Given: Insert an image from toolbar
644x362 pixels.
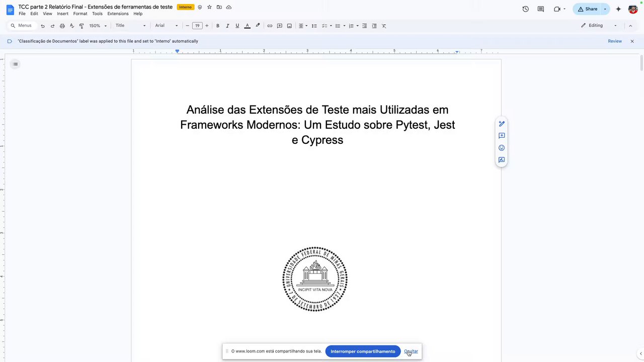Looking at the screenshot, I should tap(289, 26).
